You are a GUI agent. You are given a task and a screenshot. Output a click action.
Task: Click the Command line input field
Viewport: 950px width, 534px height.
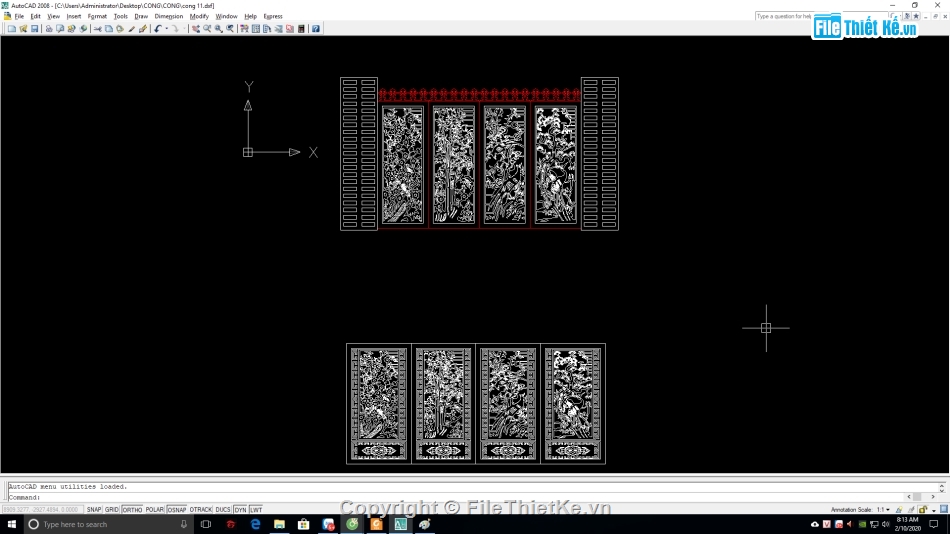pyautogui.click(x=454, y=497)
